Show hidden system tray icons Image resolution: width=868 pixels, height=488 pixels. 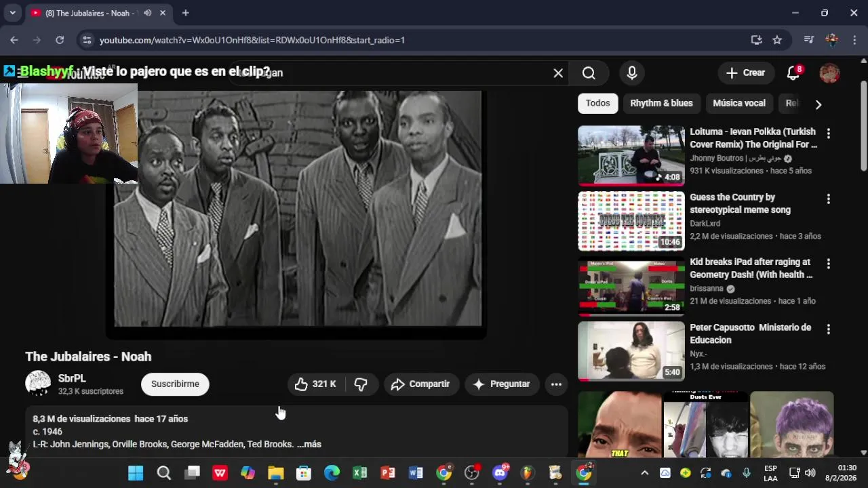tap(644, 473)
